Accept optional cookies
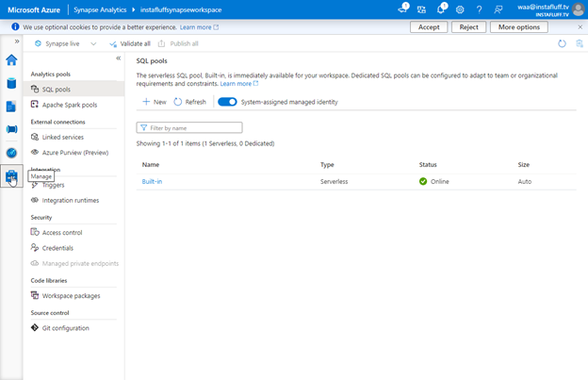The image size is (588, 380). tap(429, 27)
